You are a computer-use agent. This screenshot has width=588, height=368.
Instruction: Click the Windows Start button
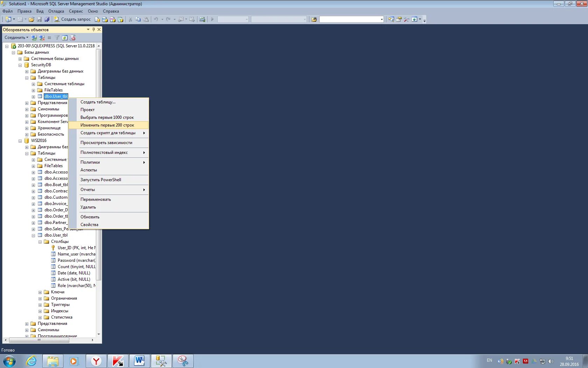(x=9, y=361)
